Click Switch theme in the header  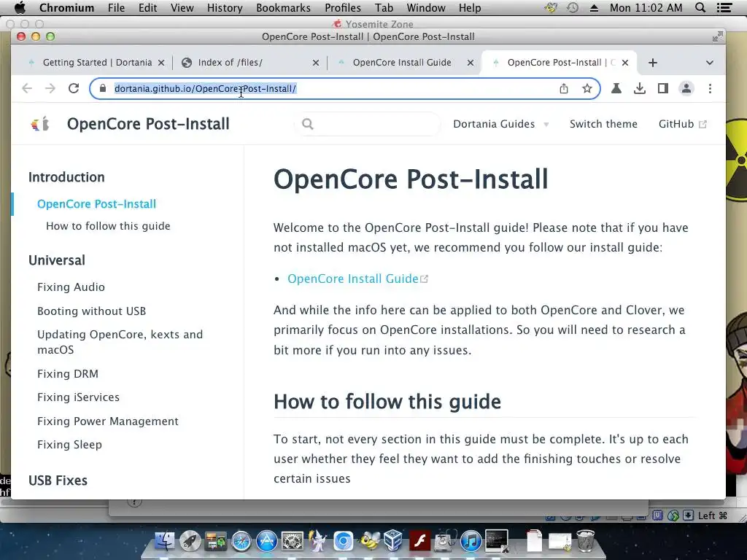(x=603, y=124)
